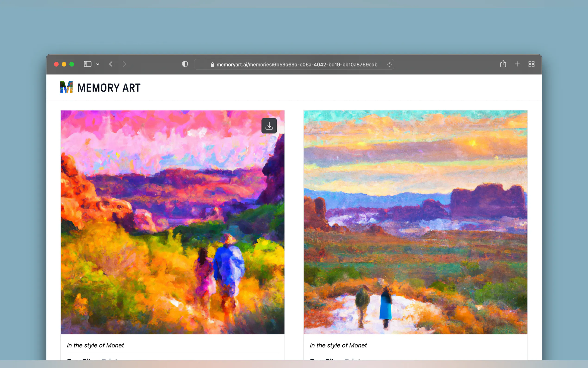Select Raw File tab under left painting
This screenshot has width=588, height=368.
[x=81, y=359]
